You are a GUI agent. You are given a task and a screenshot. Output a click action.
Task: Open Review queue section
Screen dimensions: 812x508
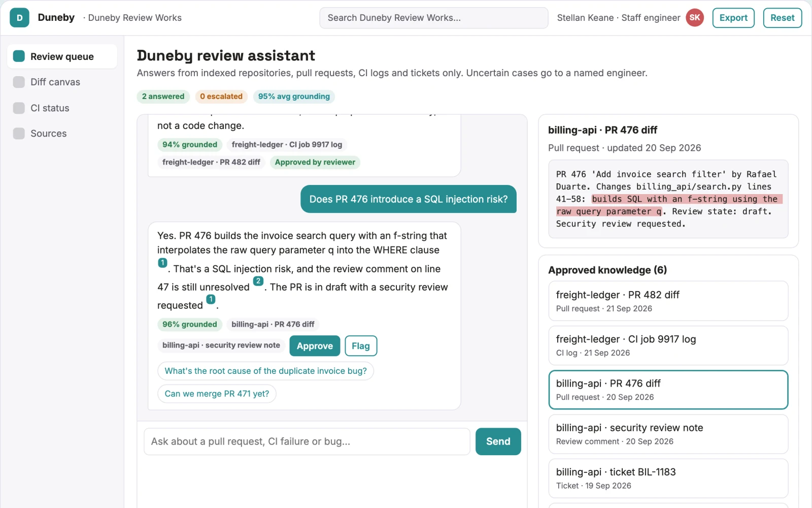62,56
